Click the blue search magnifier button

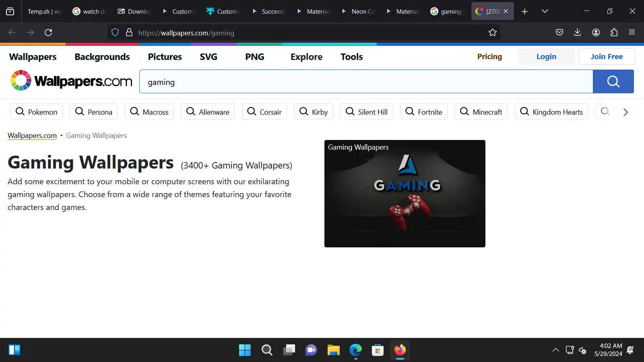tap(613, 82)
